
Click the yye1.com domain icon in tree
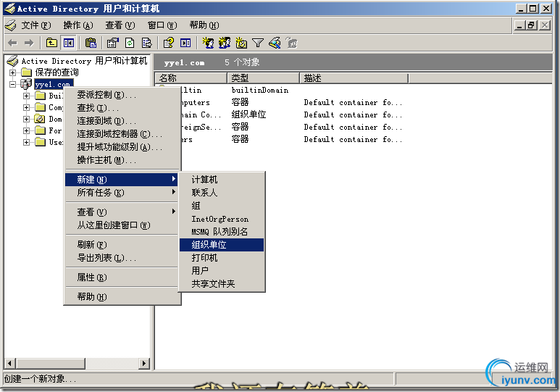(x=25, y=84)
